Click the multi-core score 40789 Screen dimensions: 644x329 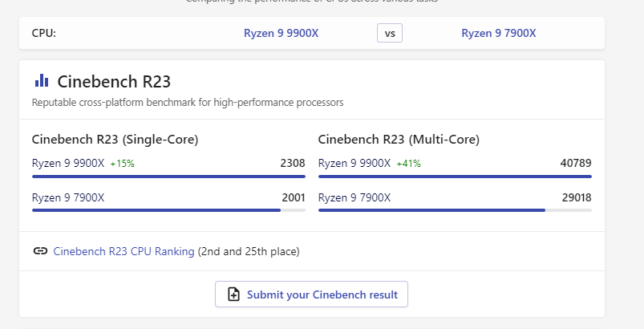pos(576,164)
